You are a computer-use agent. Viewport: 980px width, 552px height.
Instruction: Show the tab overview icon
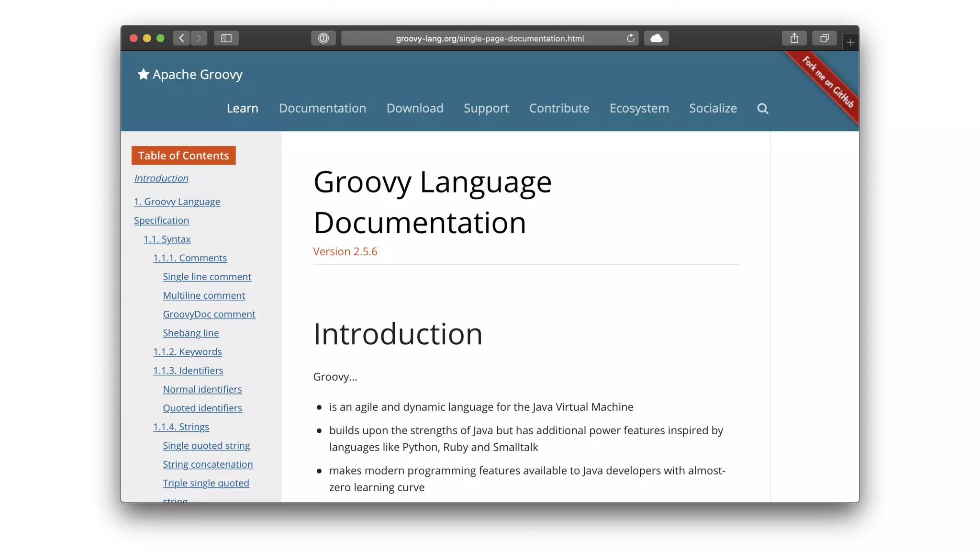coord(824,38)
